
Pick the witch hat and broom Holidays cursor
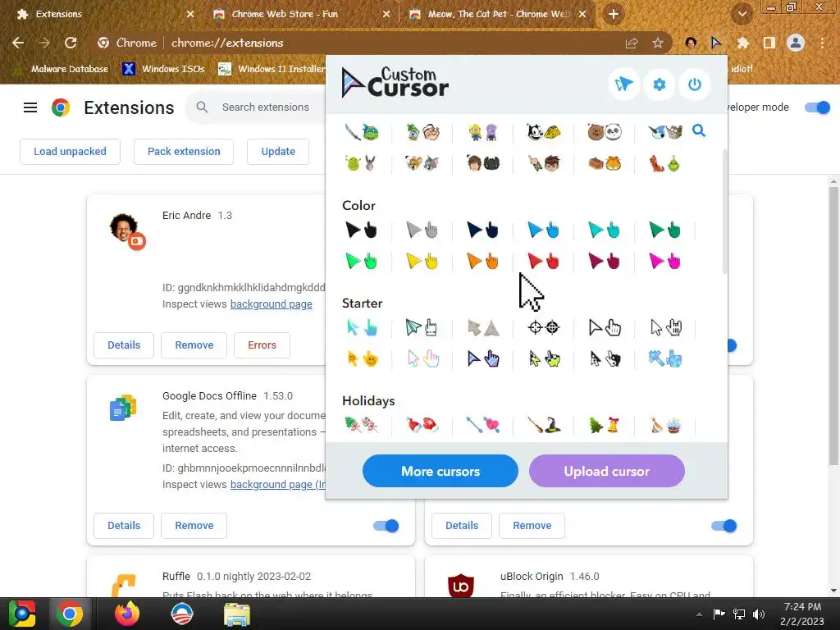[544, 426]
